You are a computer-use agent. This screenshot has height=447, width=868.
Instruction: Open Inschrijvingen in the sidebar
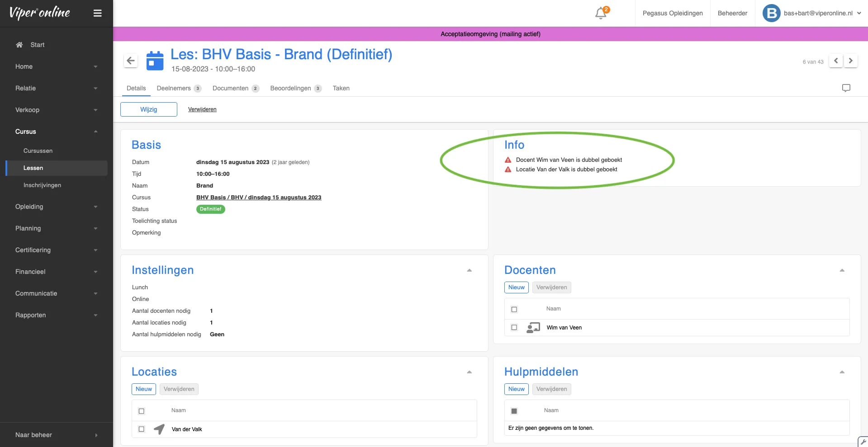click(x=42, y=185)
